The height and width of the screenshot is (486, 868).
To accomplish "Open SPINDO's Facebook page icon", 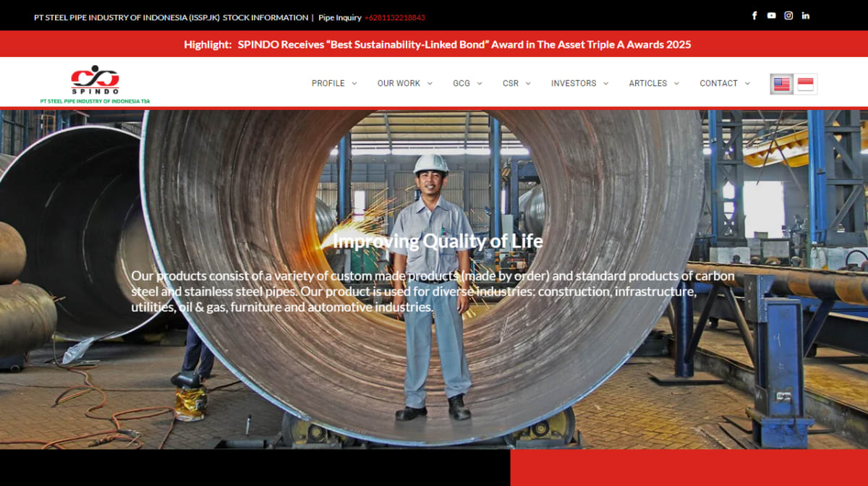I will (754, 15).
